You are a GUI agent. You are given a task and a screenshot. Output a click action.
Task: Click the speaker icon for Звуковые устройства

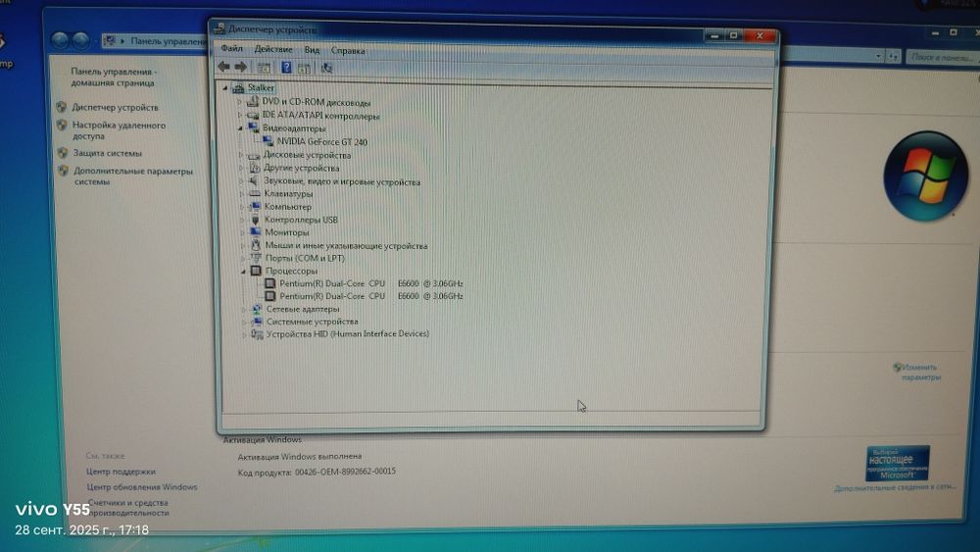(x=254, y=181)
